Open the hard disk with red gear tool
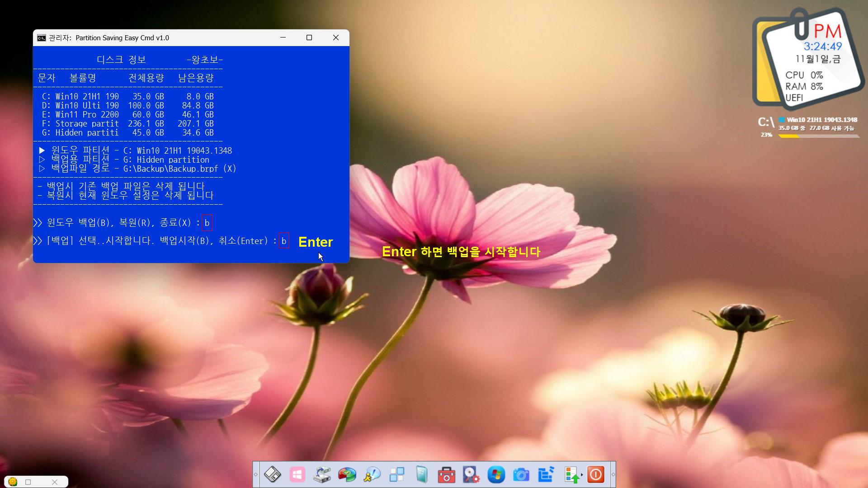Screen dimensions: 868x488 click(x=472, y=474)
